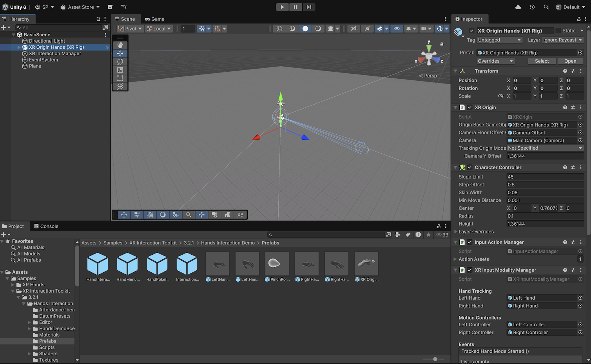Screen dimensions: 591x364
Task: Switch to the Console tab
Action: click(x=46, y=226)
